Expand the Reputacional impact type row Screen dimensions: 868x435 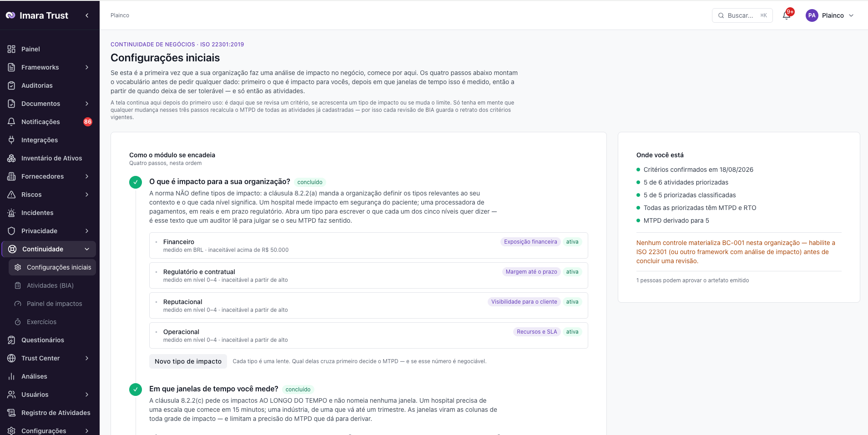pos(368,305)
